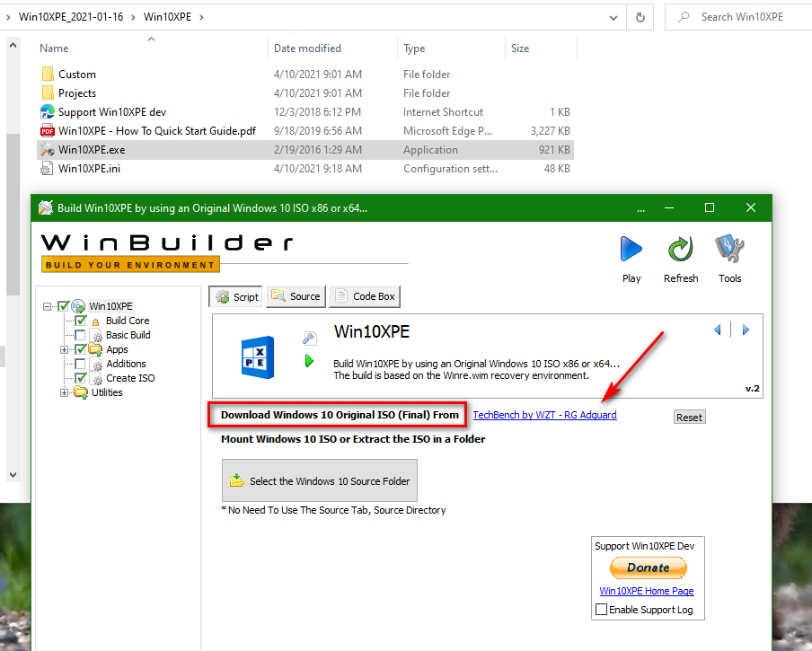Open the Win10XPE Home Page link
Screen dimensions: 812x651
[647, 591]
